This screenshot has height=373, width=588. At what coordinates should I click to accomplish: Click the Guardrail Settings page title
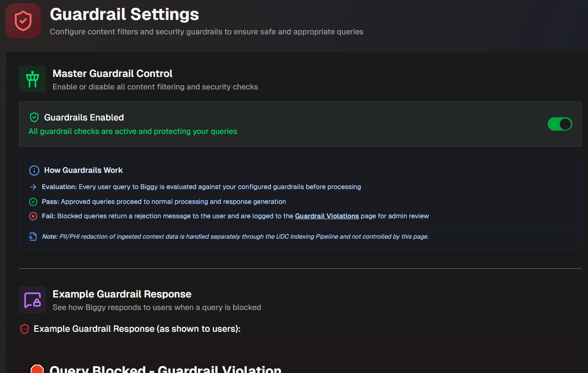[x=124, y=14]
